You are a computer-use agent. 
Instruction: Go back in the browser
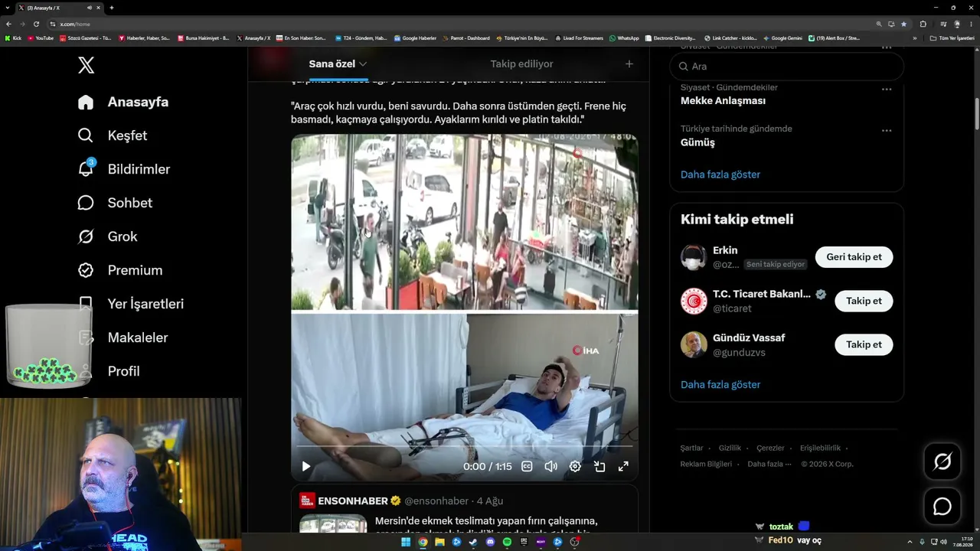8,24
